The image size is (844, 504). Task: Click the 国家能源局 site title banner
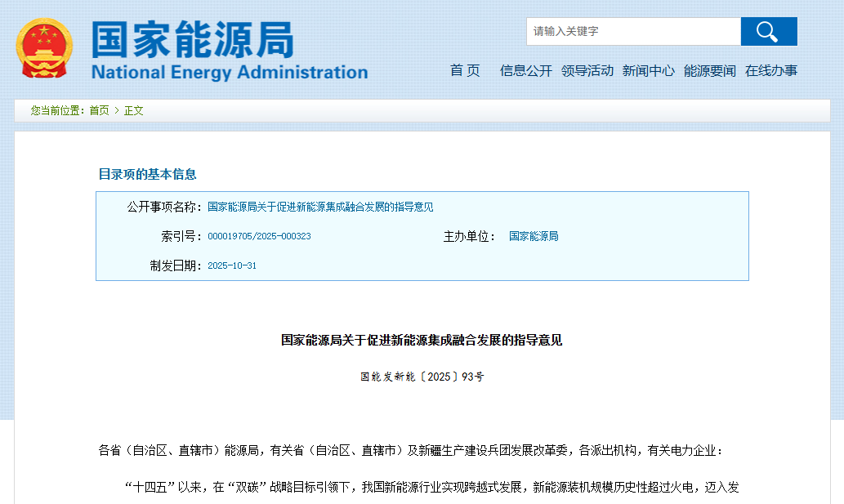[x=193, y=38]
